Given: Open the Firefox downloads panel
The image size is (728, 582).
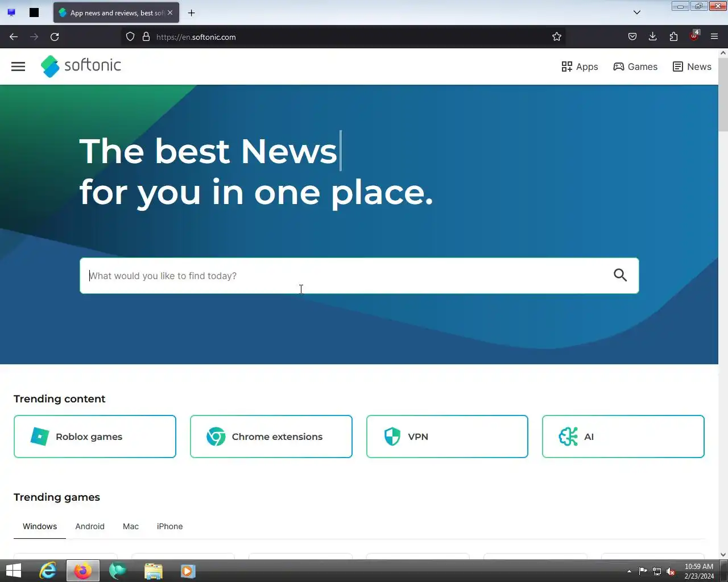Looking at the screenshot, I should pyautogui.click(x=653, y=37).
